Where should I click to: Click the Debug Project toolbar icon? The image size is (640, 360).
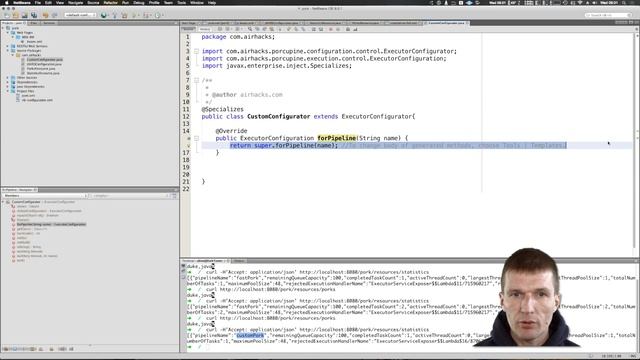(x=147, y=15)
